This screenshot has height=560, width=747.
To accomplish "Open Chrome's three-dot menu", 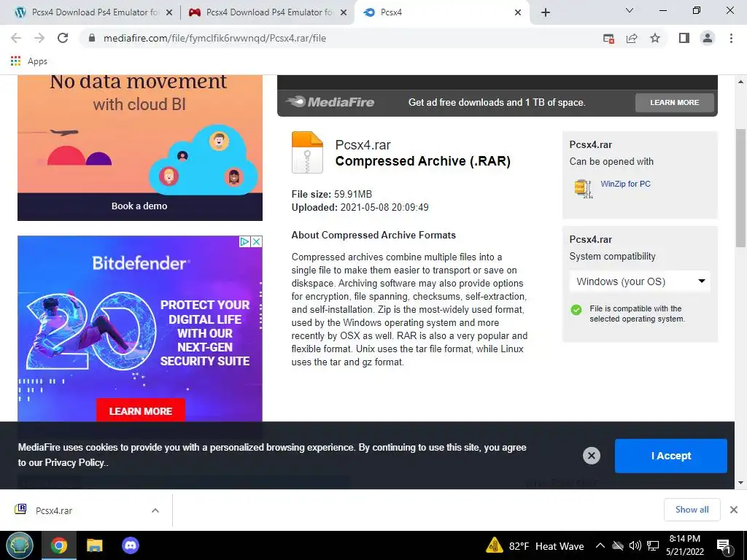I will (731, 38).
